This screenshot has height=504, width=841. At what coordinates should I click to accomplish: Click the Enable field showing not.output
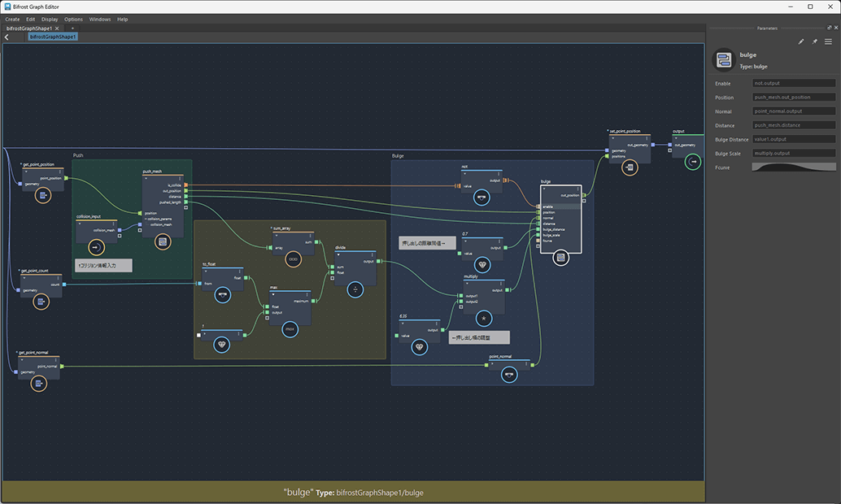(794, 83)
